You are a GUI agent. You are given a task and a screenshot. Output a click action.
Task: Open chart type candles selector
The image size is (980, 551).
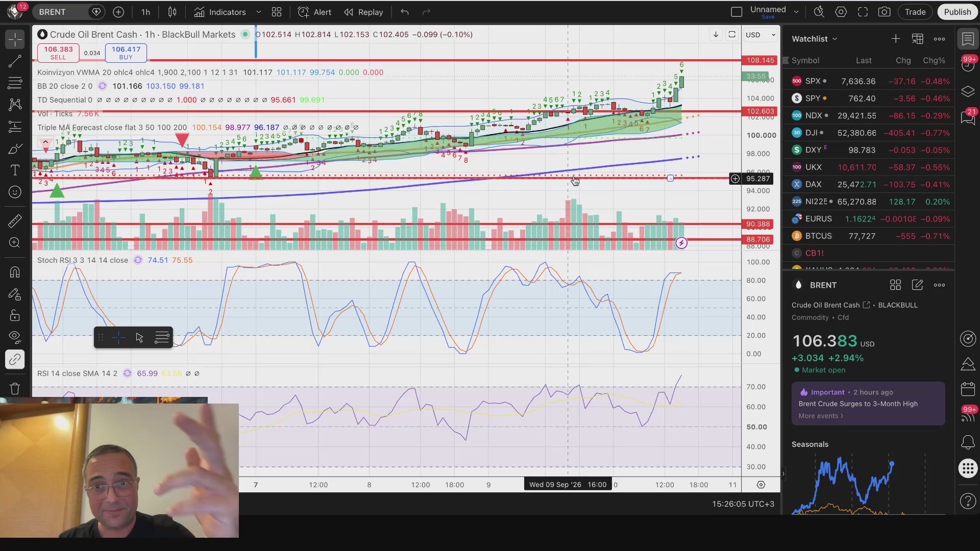point(172,12)
